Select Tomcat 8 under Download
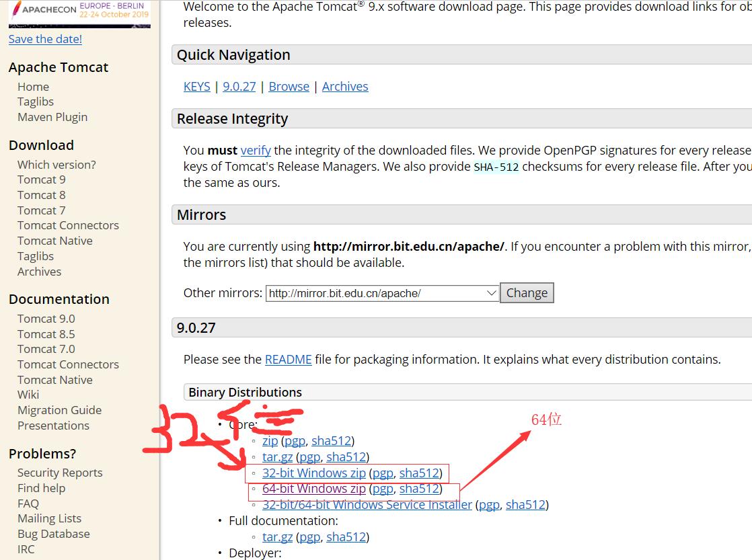Image resolution: width=752 pixels, height=560 pixels. (42, 195)
